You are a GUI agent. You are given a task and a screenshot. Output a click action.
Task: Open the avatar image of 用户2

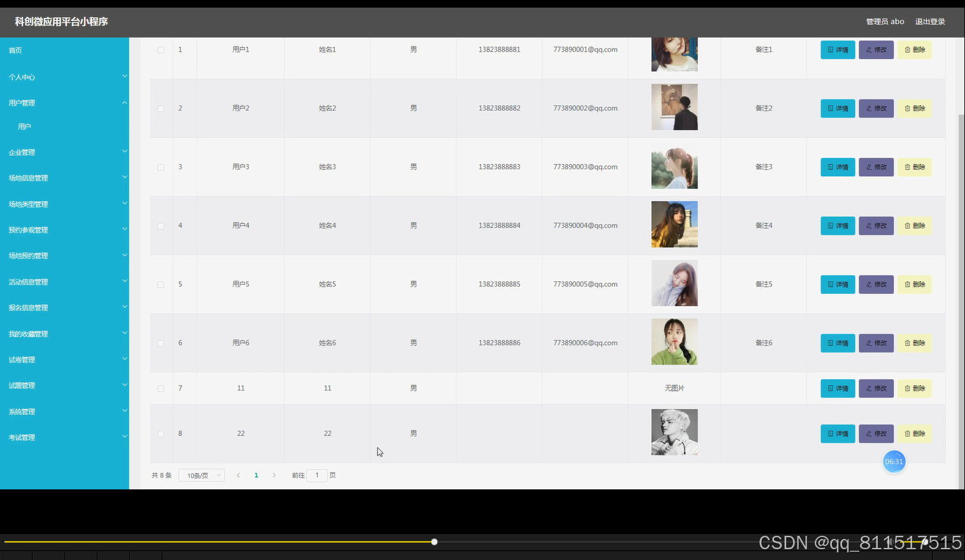(x=674, y=107)
